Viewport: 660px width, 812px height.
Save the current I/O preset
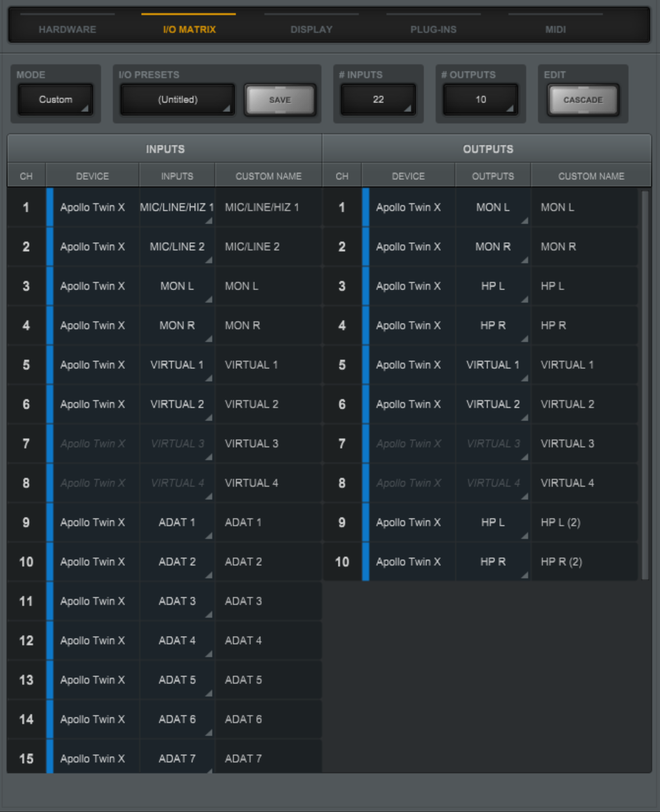tap(280, 100)
